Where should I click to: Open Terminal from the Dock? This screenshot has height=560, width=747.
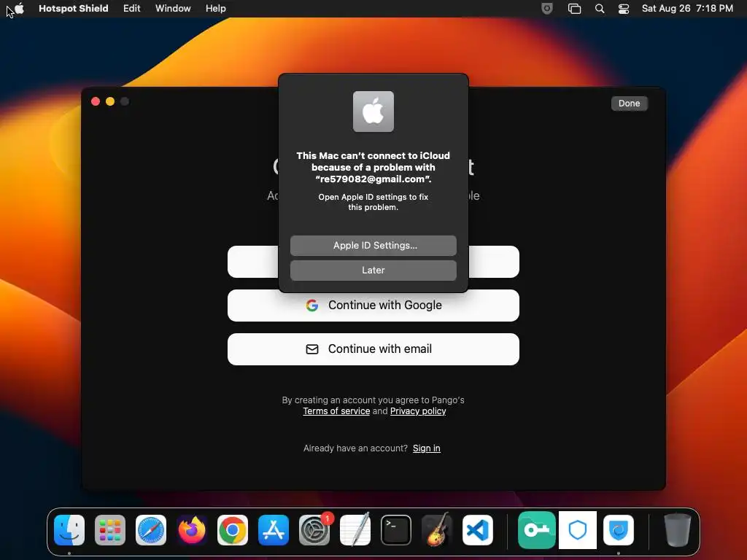click(396, 530)
